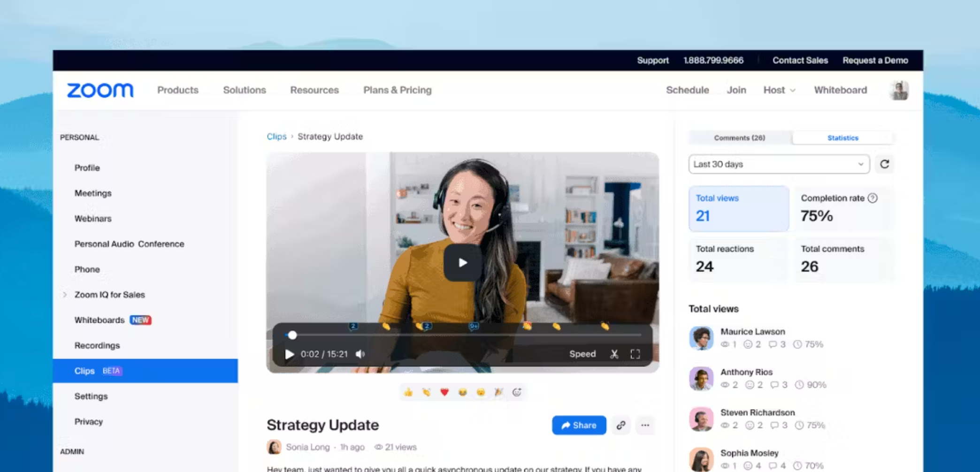
Task: Open the three-dot more options menu
Action: click(x=645, y=425)
